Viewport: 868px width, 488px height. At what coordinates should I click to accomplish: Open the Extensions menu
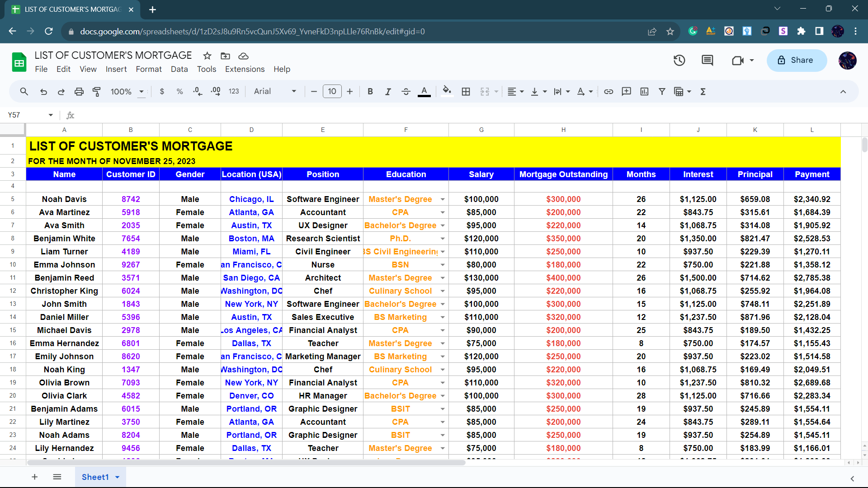click(x=245, y=69)
